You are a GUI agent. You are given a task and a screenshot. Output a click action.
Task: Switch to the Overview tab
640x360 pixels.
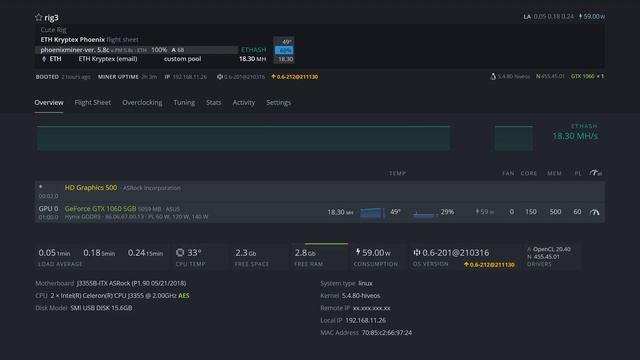(x=49, y=102)
